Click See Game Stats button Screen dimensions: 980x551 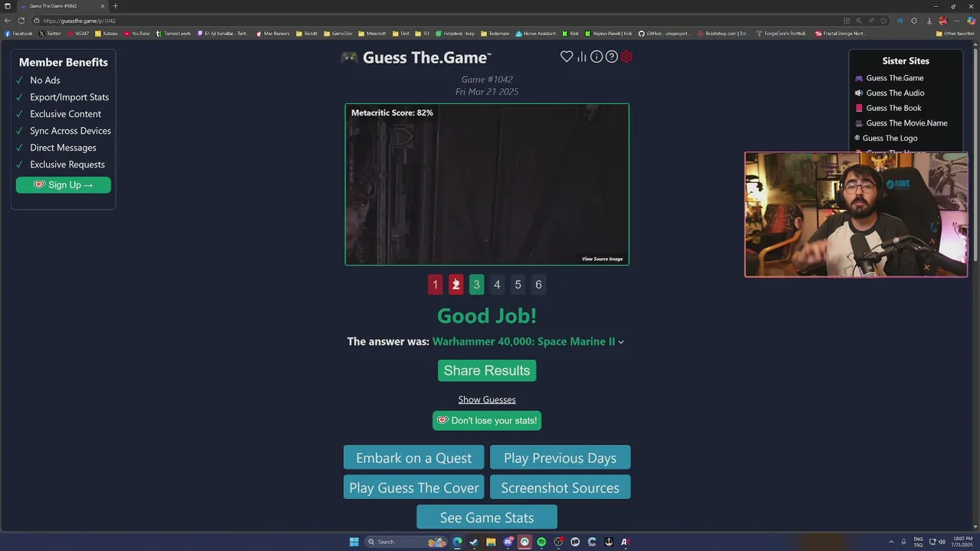tap(487, 517)
